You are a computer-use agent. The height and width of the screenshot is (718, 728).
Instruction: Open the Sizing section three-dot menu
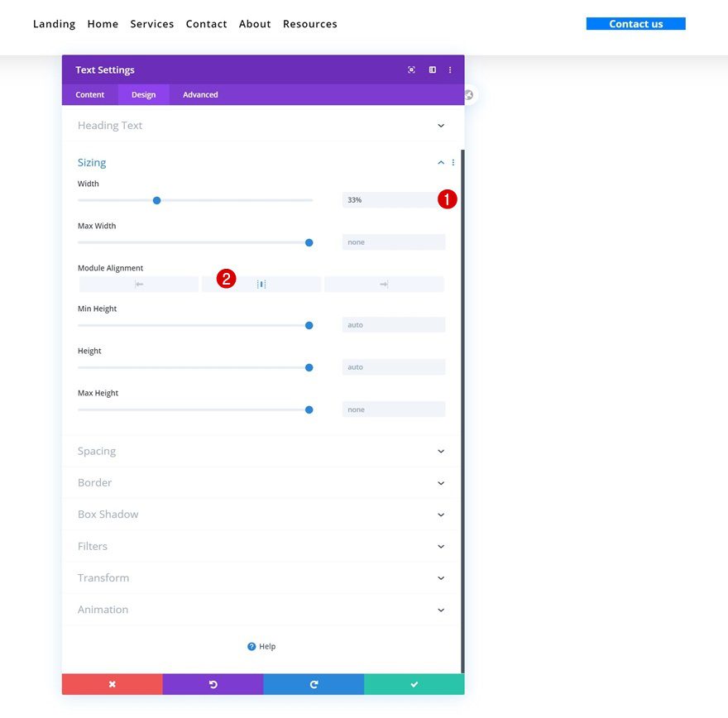tap(453, 162)
